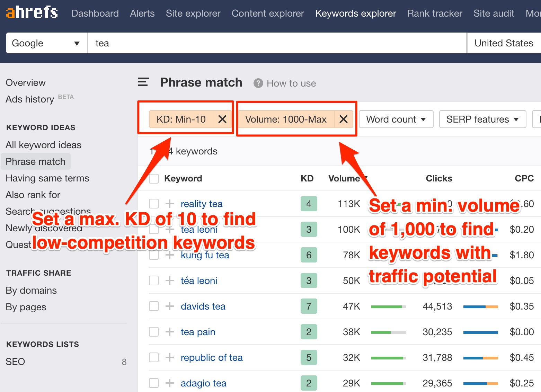Add 'tea pain' with its plus icon

tap(169, 332)
